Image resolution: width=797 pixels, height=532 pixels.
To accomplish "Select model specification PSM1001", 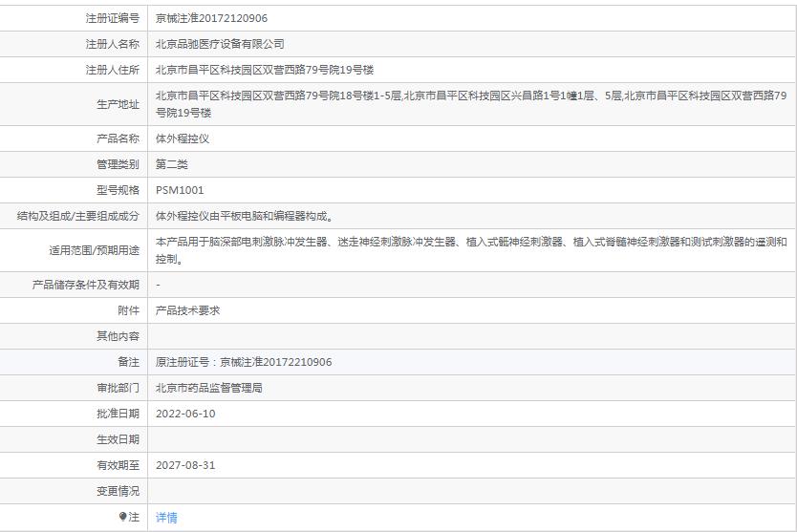I will [x=180, y=190].
